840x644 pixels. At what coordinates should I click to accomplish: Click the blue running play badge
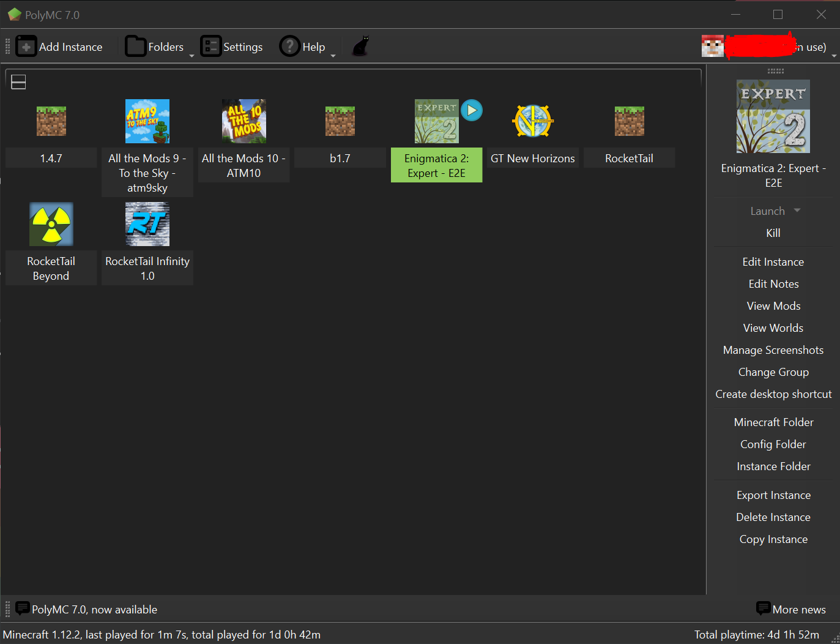pos(472,110)
